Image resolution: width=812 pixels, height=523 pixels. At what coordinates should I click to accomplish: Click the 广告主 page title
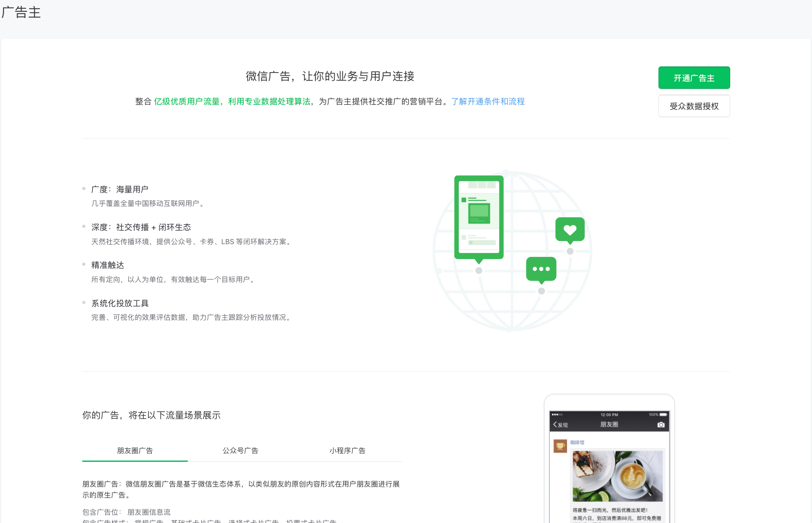(x=21, y=12)
